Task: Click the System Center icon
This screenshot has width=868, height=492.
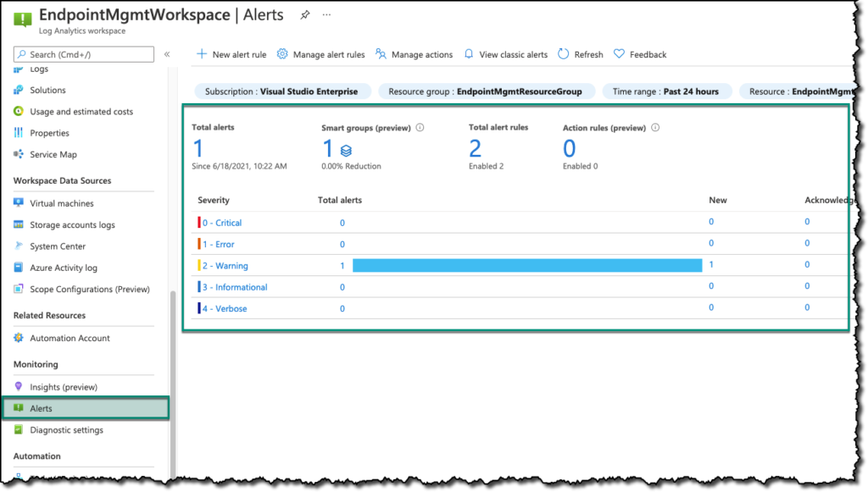Action: (x=19, y=246)
